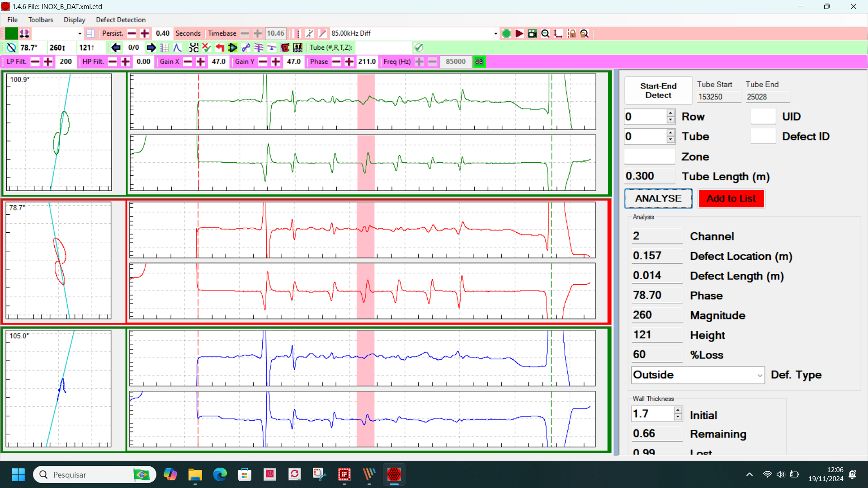The image size is (868, 488).
Task: Select the blue channel Lissajous plot 105.0°
Action: point(59,389)
